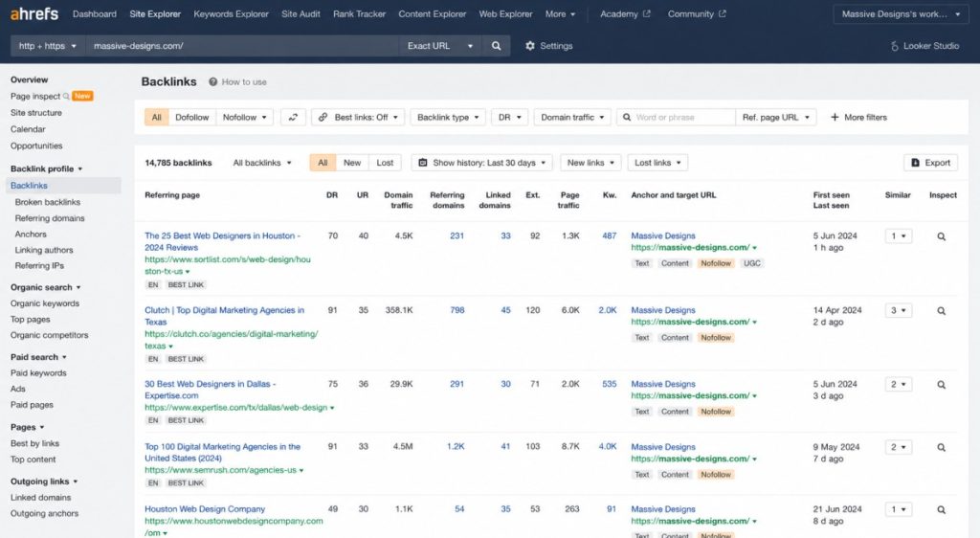Go to Web Explorer in top navigation
The height and width of the screenshot is (538, 980).
click(505, 13)
